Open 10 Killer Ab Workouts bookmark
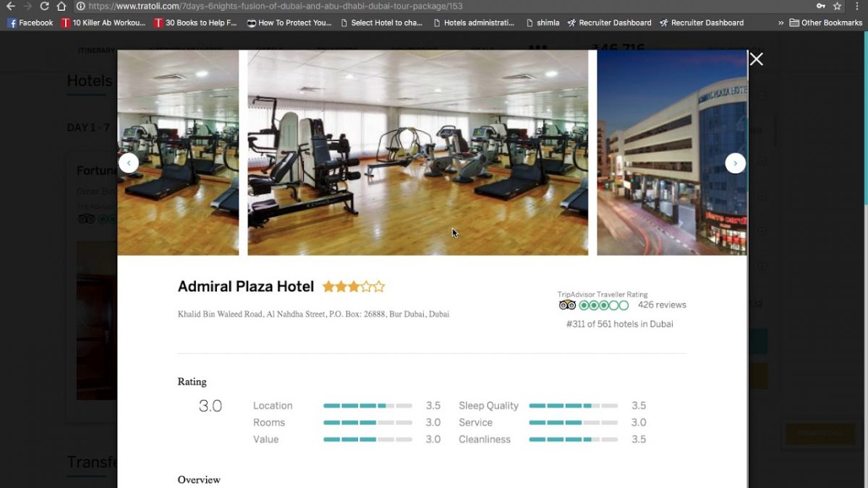 click(103, 22)
